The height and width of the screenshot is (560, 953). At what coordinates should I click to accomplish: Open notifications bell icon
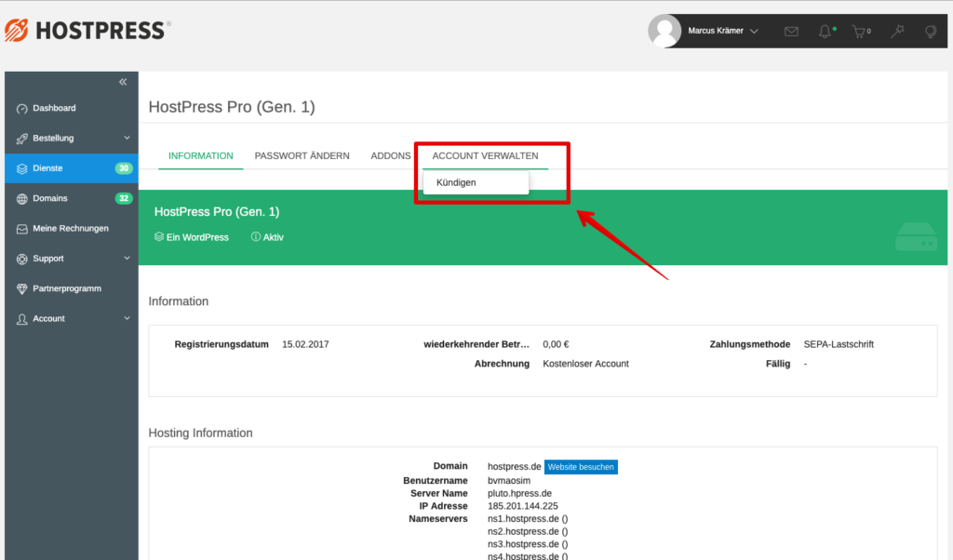(825, 31)
